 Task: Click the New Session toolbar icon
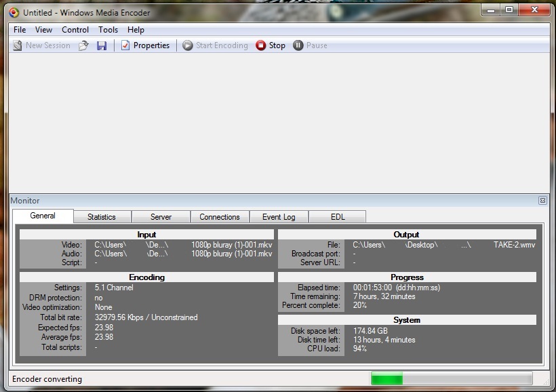pyautogui.click(x=18, y=45)
